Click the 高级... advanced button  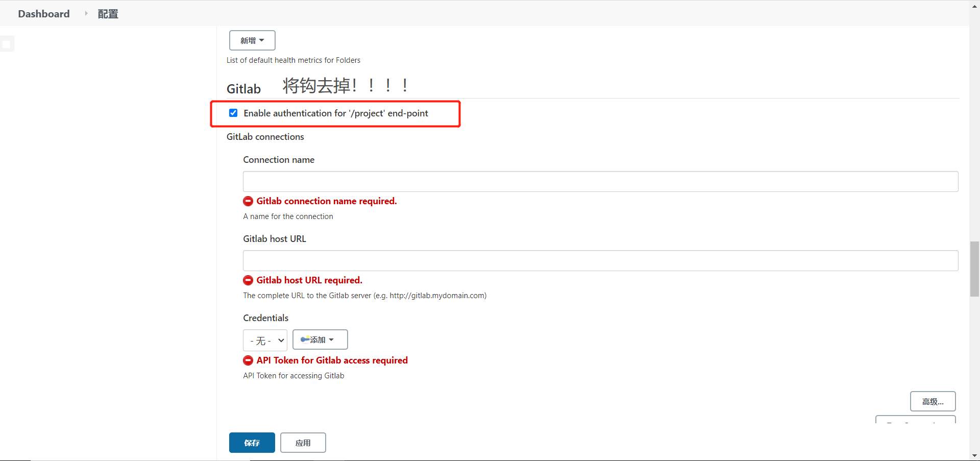pos(933,401)
